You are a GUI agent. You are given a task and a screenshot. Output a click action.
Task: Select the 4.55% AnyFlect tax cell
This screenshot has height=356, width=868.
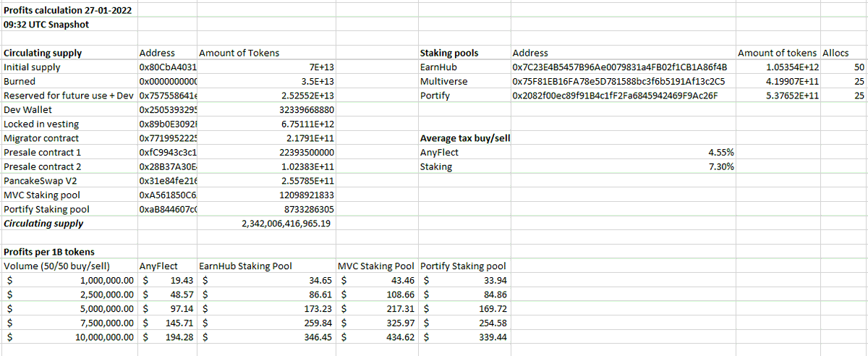pos(720,152)
